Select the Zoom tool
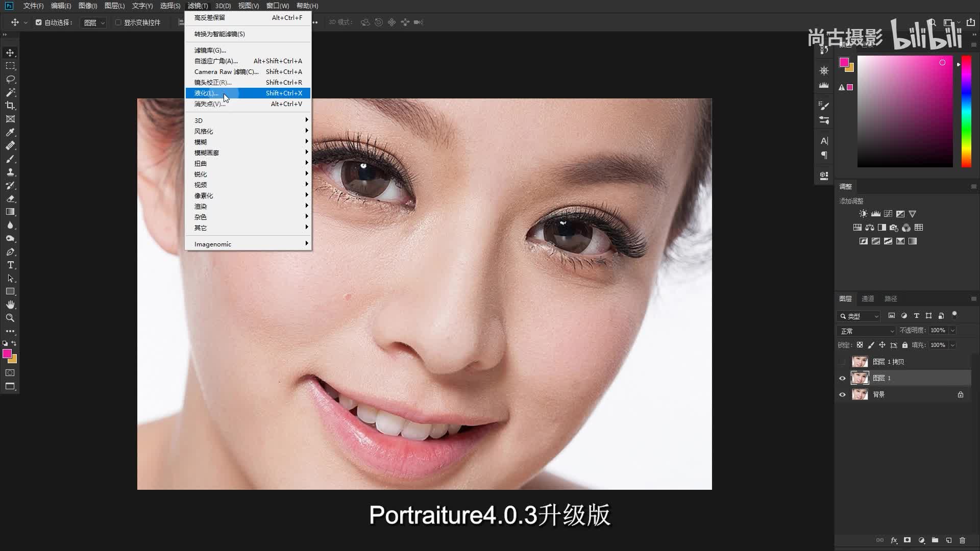This screenshot has height=551, width=980. (x=10, y=318)
